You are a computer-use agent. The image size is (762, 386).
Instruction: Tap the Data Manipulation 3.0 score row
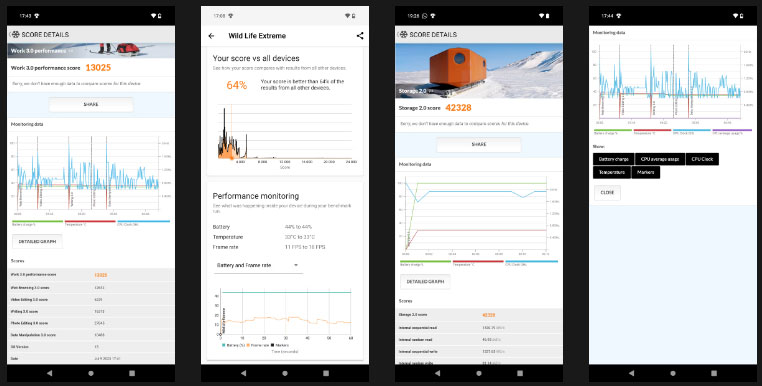(x=91, y=335)
